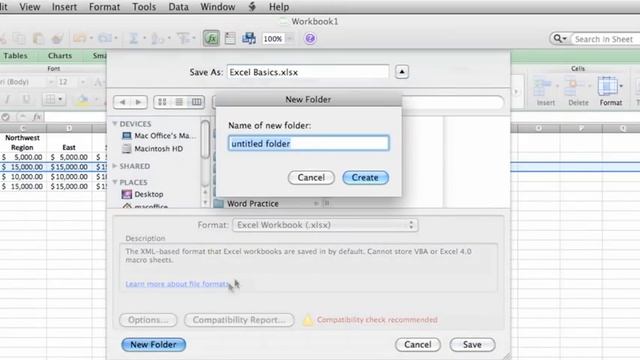
Task: Open the View menu
Action: 30,7
